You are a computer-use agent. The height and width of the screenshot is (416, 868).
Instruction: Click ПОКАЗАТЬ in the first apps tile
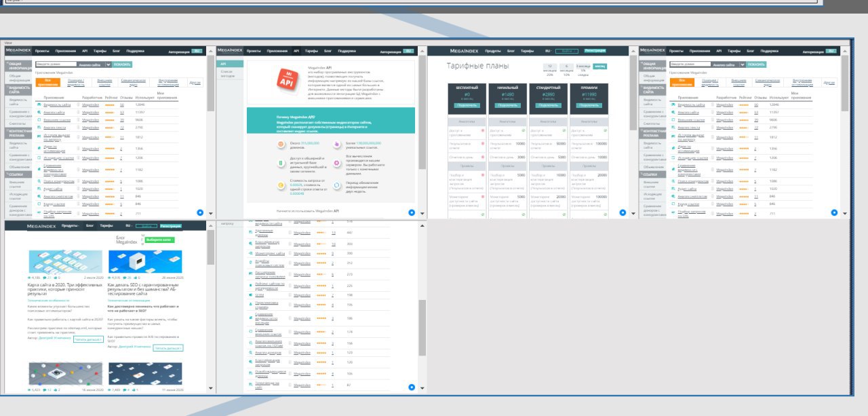123,64
